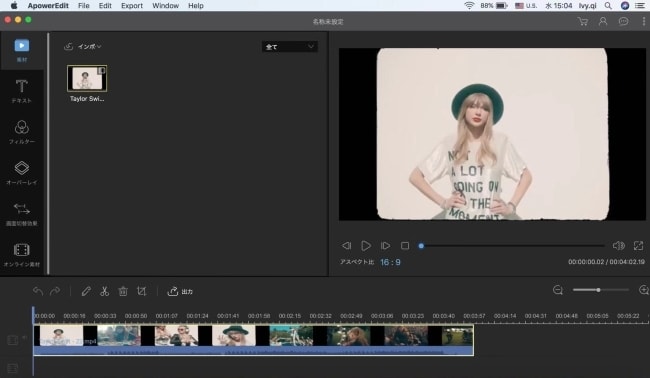Click the pencil edit icon
Screen dimensions: 650x378
point(86,291)
